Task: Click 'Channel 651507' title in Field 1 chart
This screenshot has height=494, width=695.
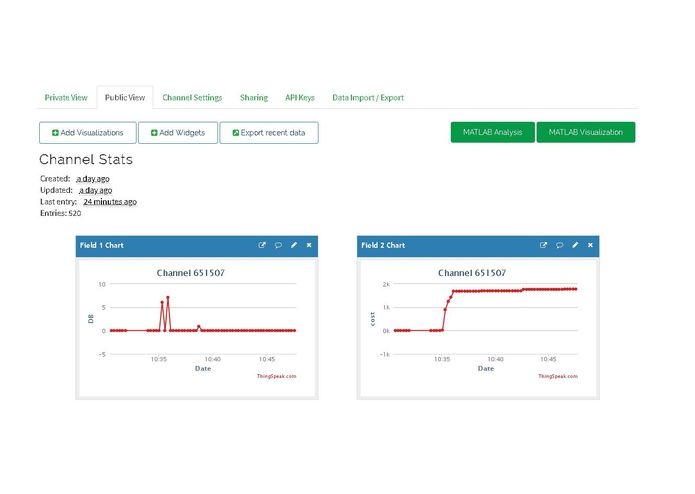Action: click(x=191, y=273)
